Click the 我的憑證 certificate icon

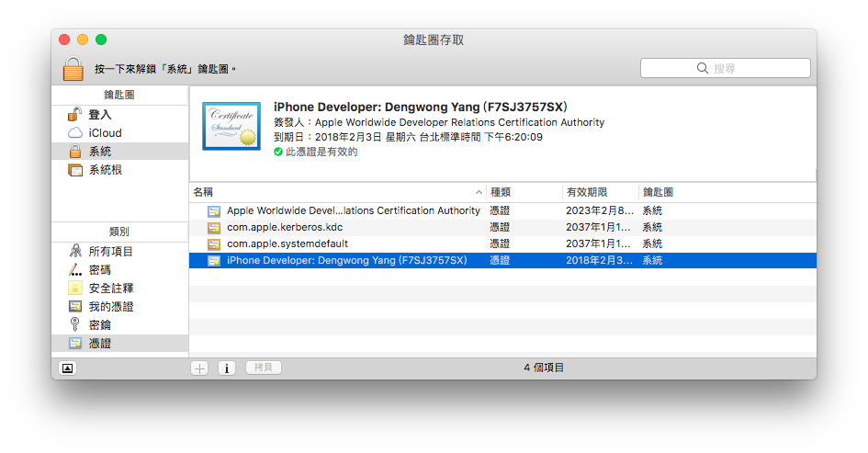click(x=75, y=306)
